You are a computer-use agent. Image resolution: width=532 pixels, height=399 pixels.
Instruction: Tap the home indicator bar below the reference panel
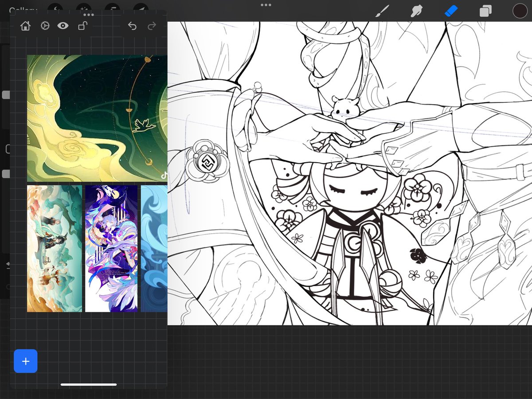pos(89,384)
